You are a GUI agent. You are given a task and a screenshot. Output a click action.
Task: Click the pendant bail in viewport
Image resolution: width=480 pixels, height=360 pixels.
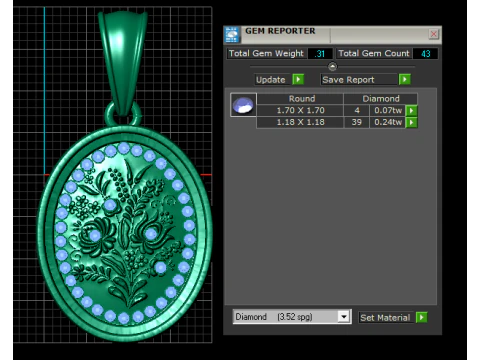point(123,62)
